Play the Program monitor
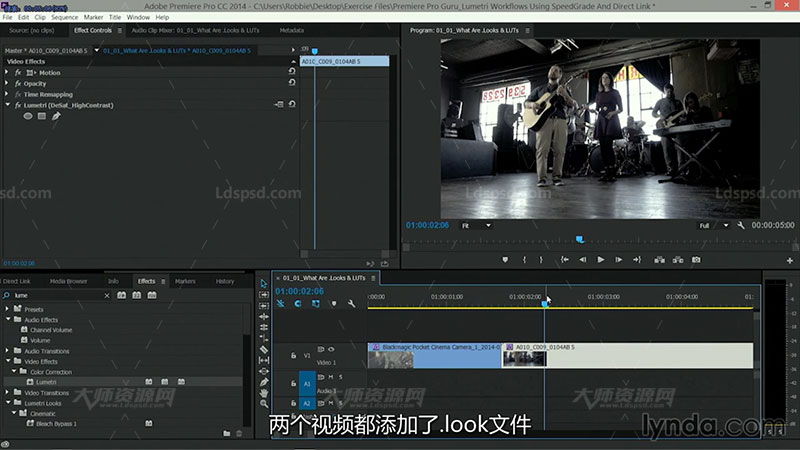 [601, 260]
